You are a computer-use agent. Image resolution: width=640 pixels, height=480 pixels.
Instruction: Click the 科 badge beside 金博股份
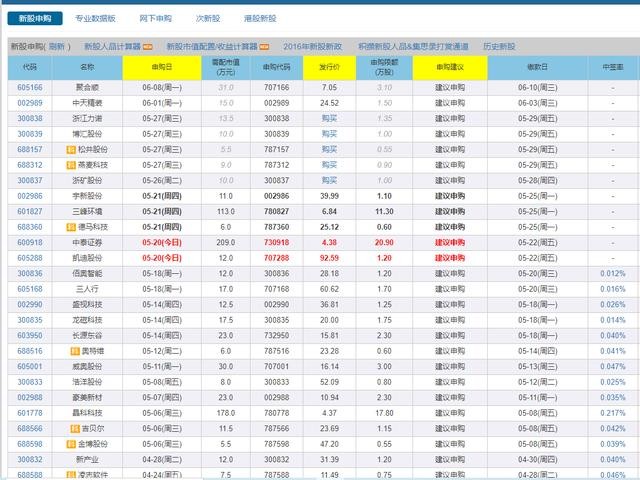point(73,443)
